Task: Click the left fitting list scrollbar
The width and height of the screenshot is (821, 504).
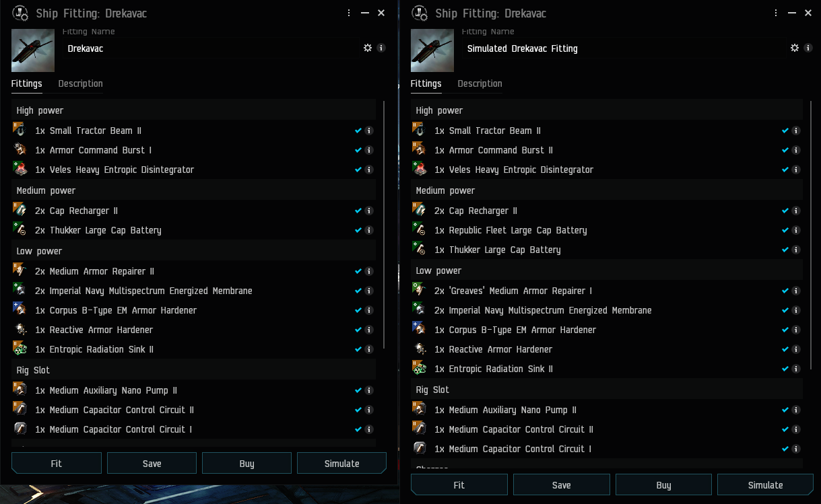Action: coord(384,224)
